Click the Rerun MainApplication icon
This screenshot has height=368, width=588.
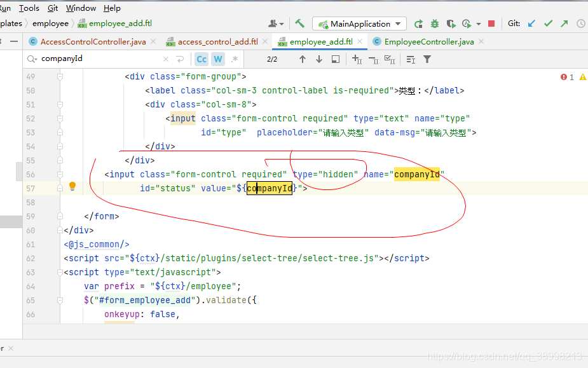tap(418, 24)
